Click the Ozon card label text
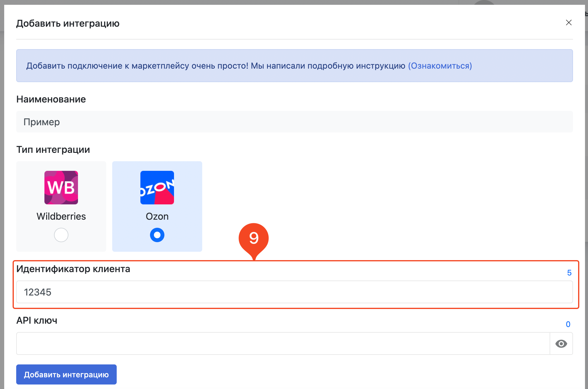 [157, 216]
